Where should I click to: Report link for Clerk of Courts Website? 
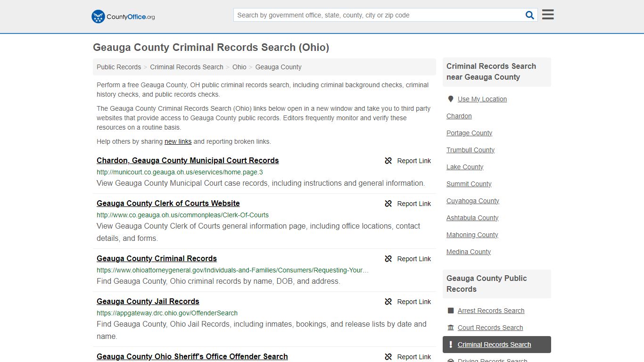pos(408,204)
